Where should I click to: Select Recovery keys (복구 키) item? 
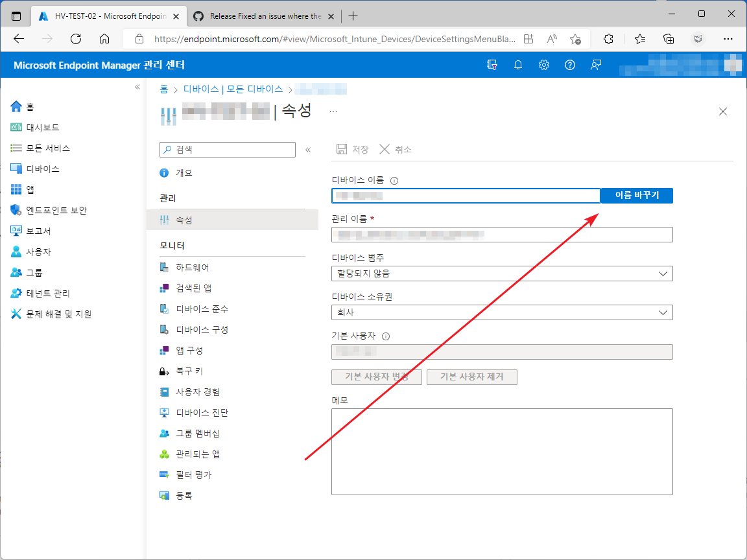181,371
